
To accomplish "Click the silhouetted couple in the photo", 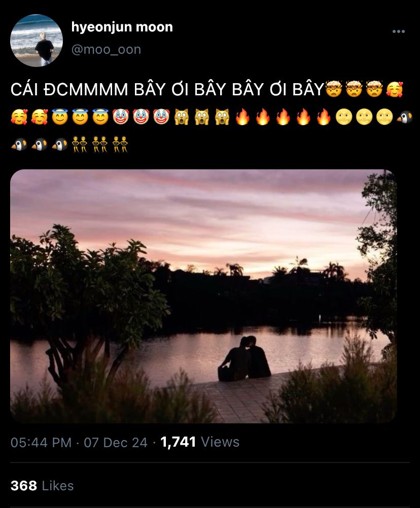I will pyautogui.click(x=244, y=358).
